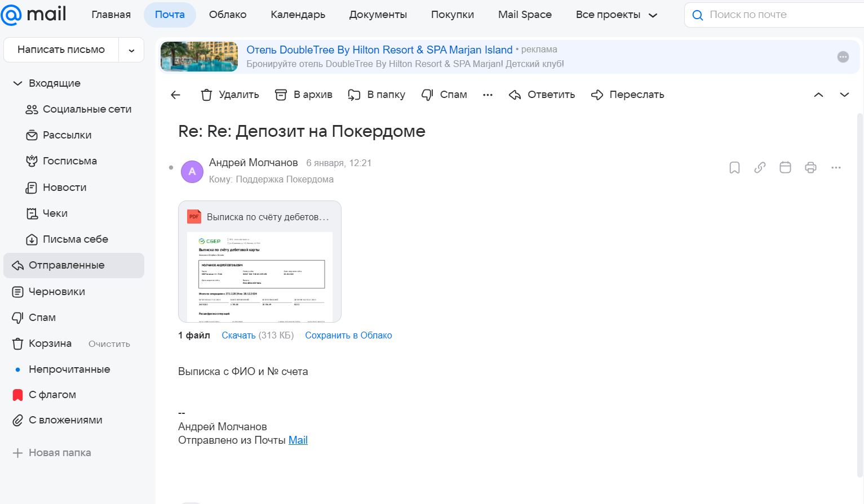Open the Облако tab

point(228,15)
